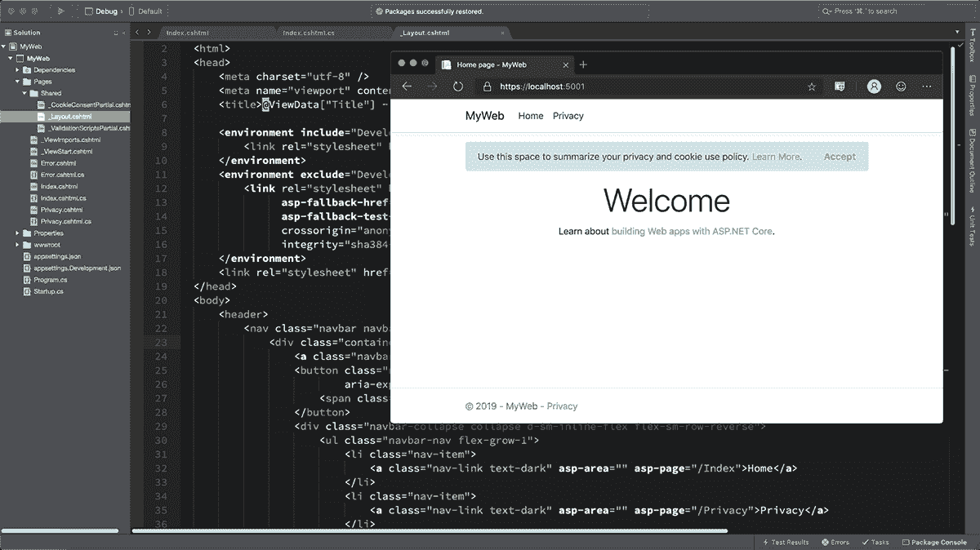Open the Package Console pad
Screen dimensions: 980x550
(934, 541)
